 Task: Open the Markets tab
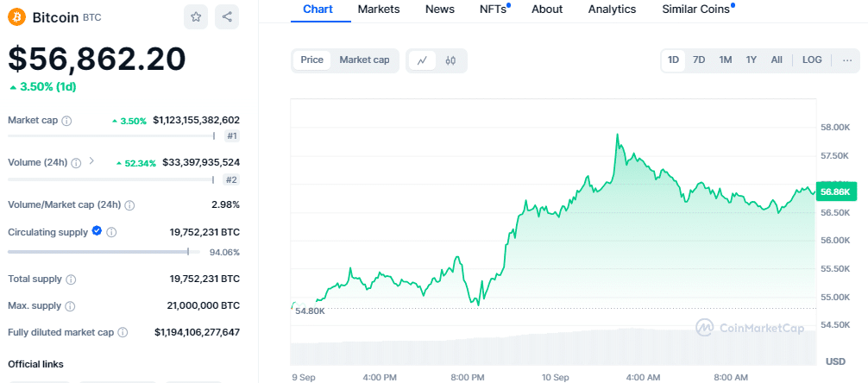pyautogui.click(x=379, y=9)
